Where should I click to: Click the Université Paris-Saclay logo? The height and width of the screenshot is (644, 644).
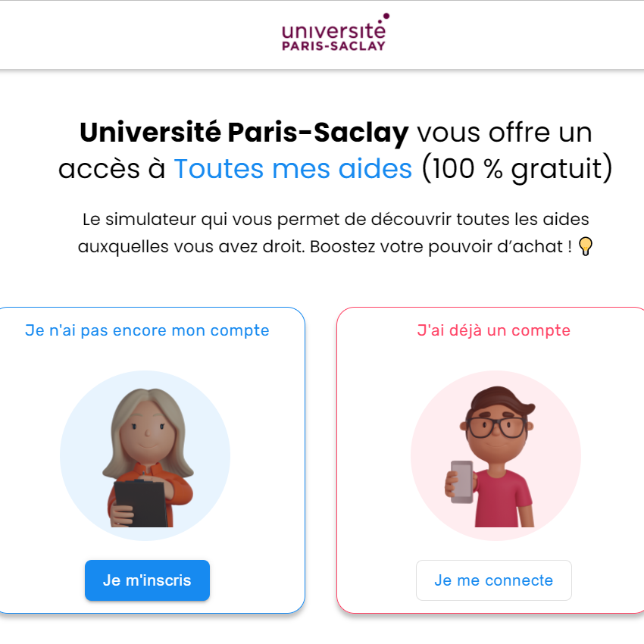tap(335, 32)
